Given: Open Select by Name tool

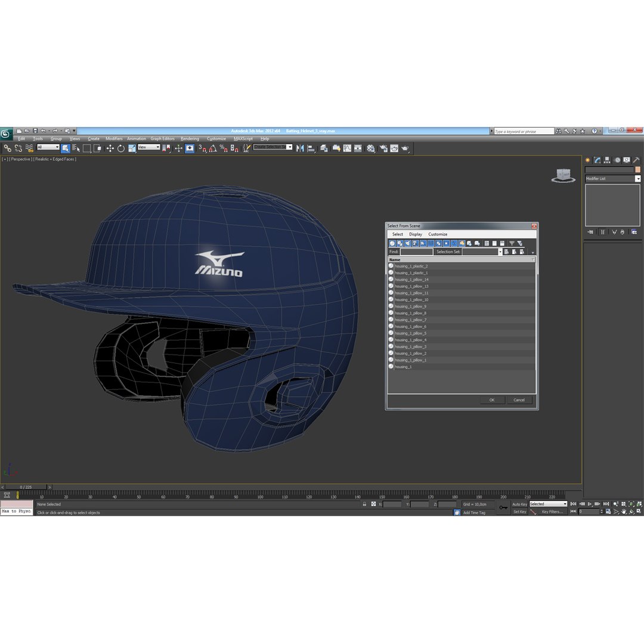Looking at the screenshot, I should coord(76,148).
